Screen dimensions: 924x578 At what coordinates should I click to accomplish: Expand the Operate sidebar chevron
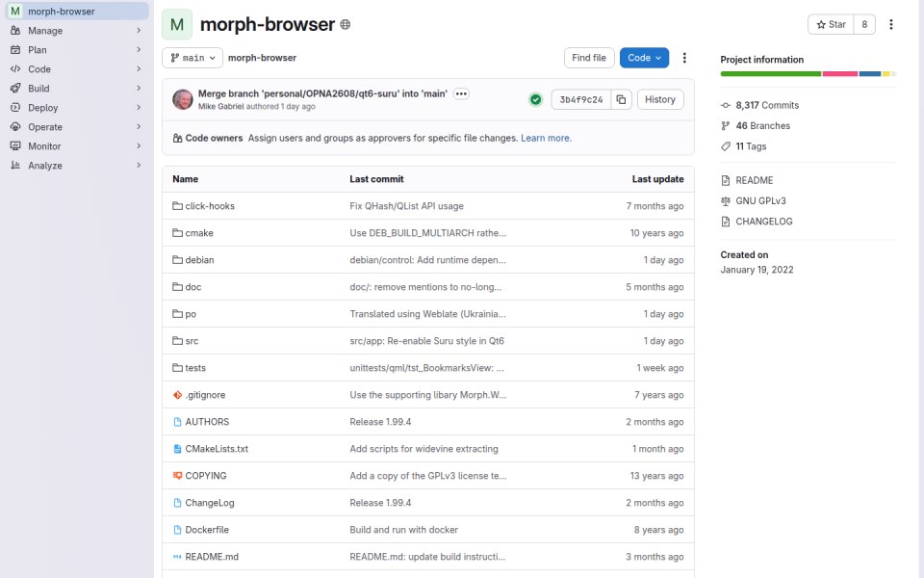point(139,127)
